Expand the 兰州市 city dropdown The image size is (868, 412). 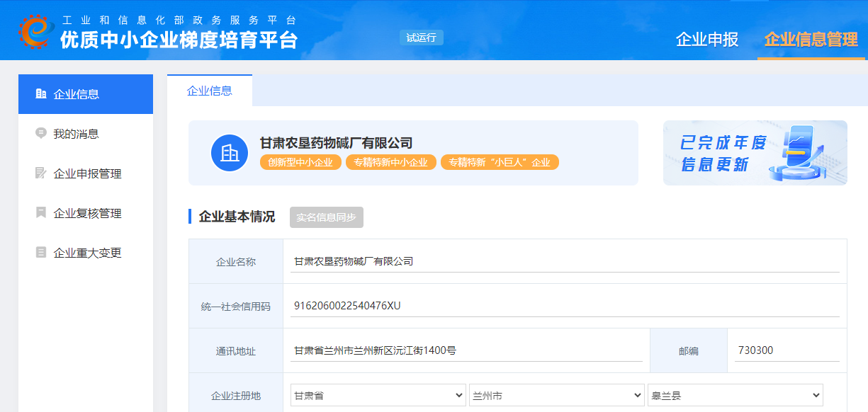coord(556,396)
